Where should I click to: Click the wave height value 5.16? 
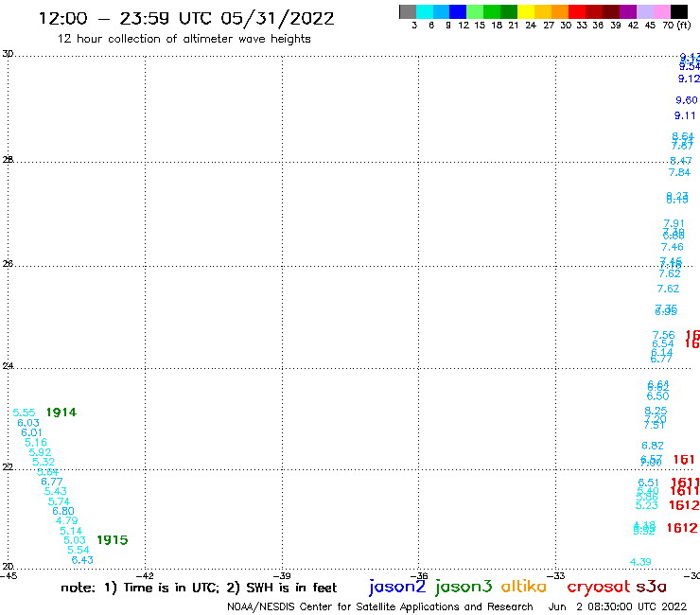(36, 442)
